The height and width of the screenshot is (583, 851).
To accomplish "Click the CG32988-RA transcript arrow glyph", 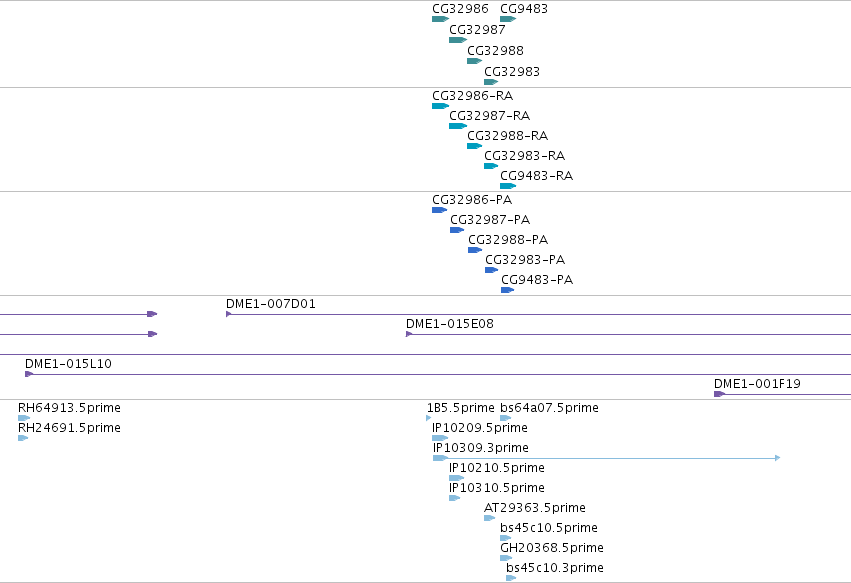I will pos(474,146).
